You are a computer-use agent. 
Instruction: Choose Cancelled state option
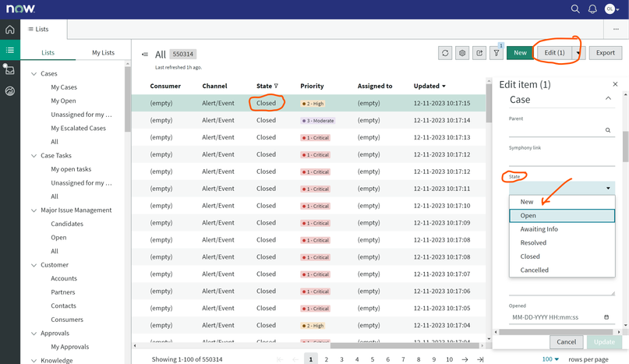[x=562, y=270]
